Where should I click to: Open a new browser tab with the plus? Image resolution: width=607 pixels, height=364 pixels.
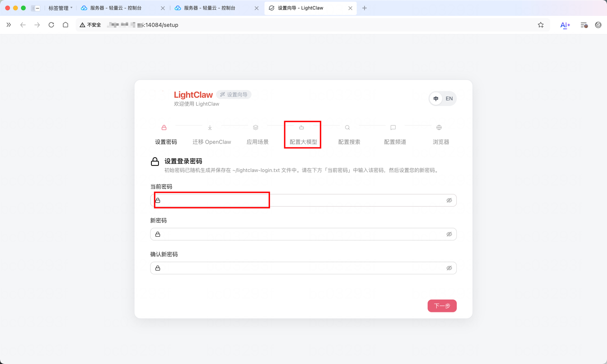pyautogui.click(x=365, y=7)
